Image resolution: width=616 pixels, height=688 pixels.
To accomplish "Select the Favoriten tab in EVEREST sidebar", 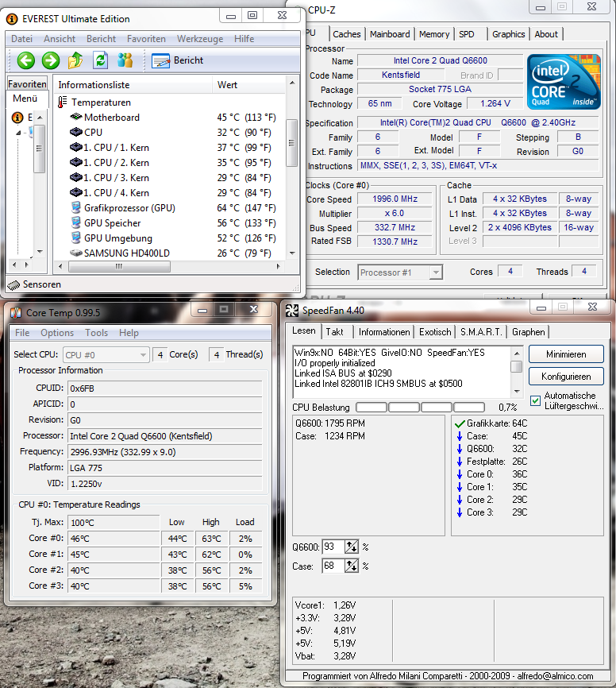I will click(x=27, y=83).
